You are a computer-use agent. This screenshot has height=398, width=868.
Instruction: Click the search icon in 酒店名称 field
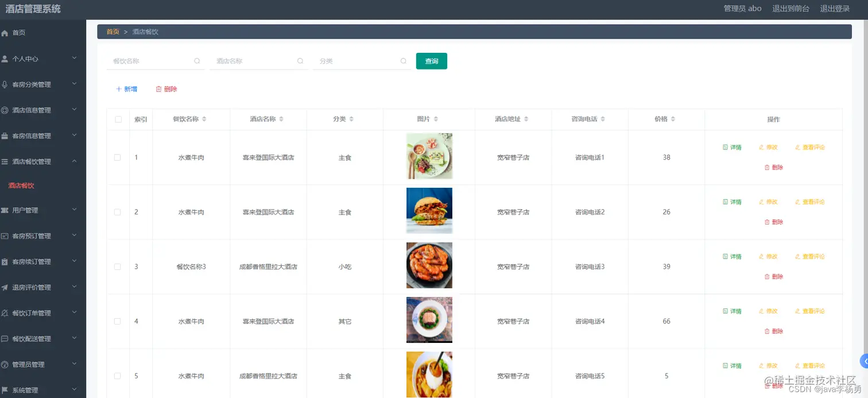[300, 61]
